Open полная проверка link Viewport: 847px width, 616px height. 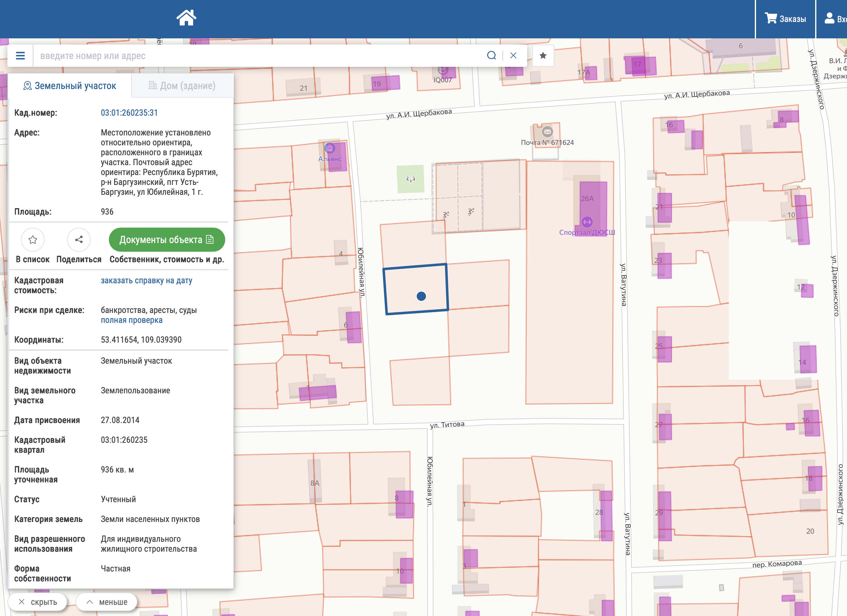[131, 320]
